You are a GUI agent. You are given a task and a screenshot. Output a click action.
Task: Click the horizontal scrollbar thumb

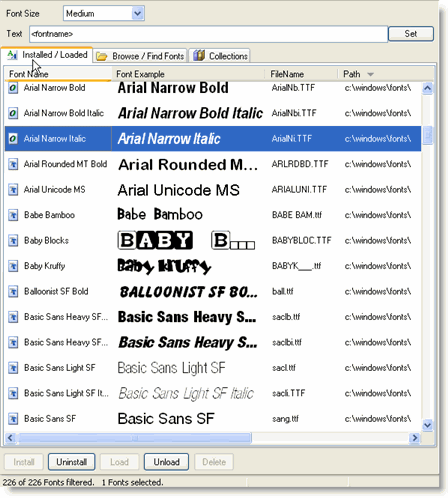pyautogui.click(x=135, y=438)
